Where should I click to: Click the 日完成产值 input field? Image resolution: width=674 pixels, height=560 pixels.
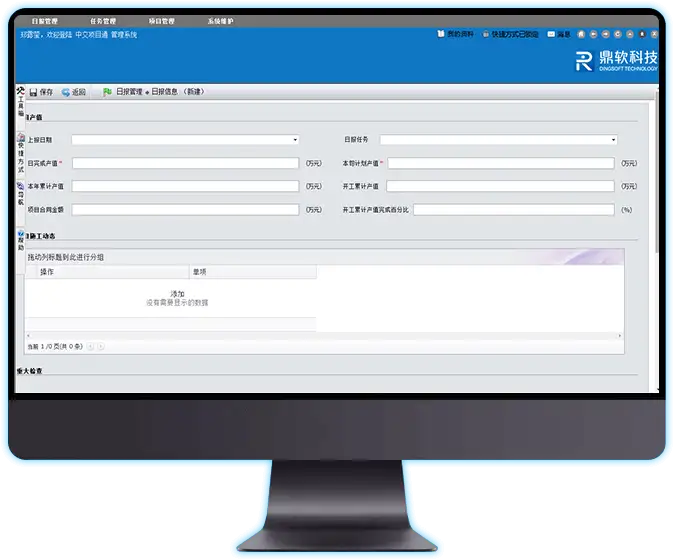click(185, 163)
